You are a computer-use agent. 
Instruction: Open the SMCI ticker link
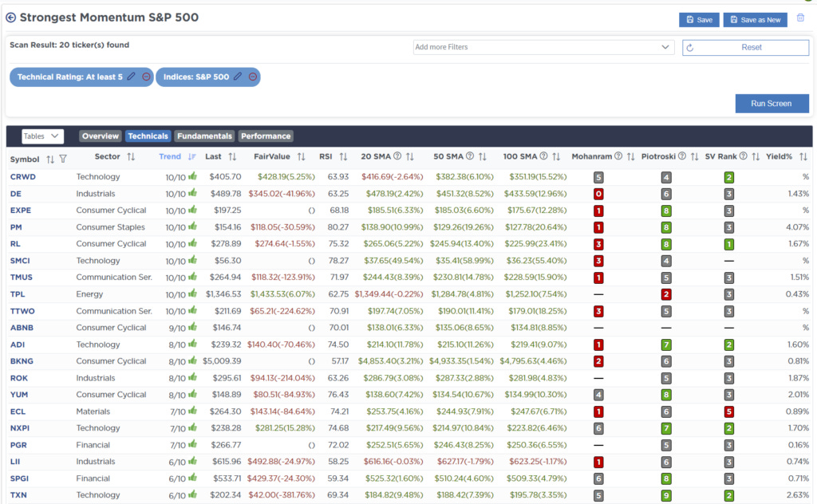tap(20, 261)
